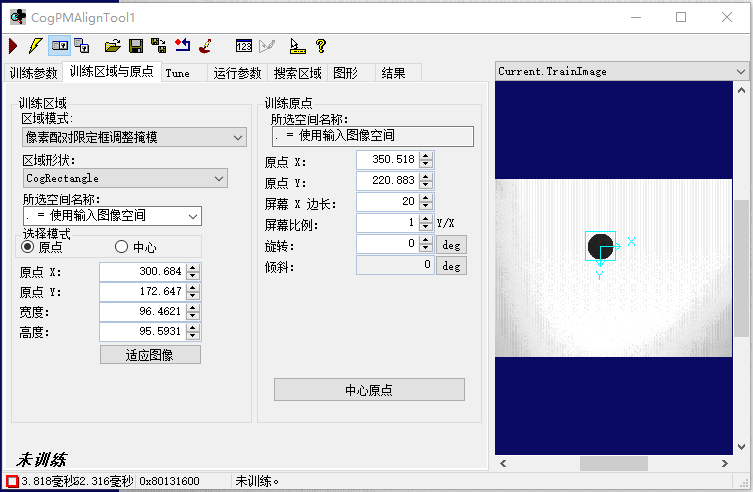
Task: Click the cyan training rectangle around the black circle
Action: (600, 246)
